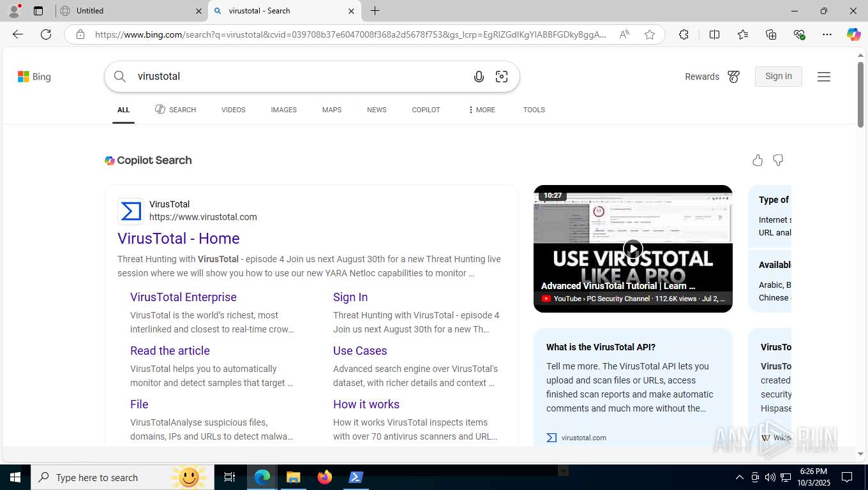Viewport: 868px width, 490px height.
Task: Click the browser address bar URL
Action: (x=350, y=34)
